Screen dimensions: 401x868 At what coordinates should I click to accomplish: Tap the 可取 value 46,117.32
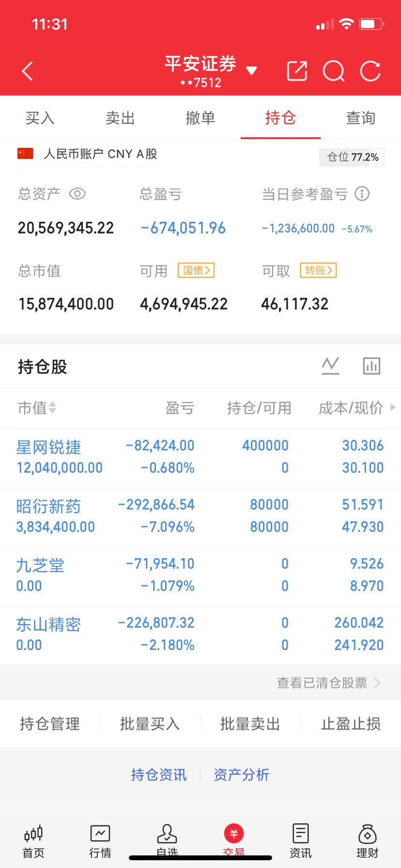coord(294,304)
